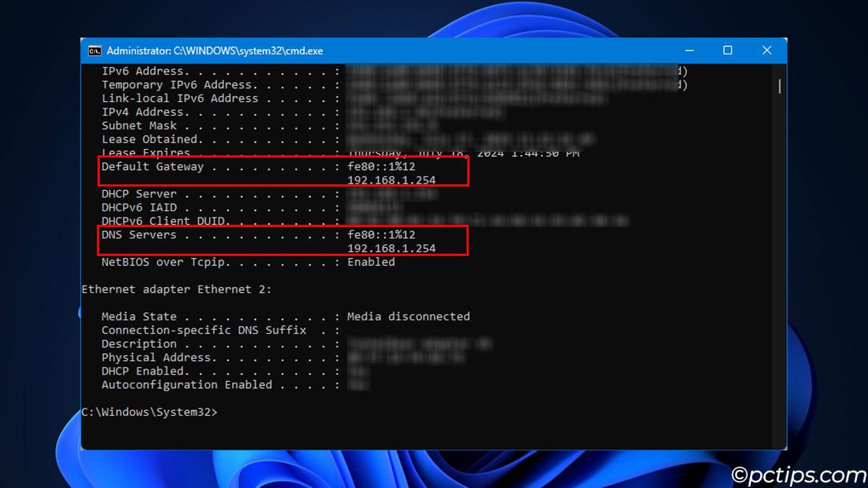
Task: Click the "Lease Obtained" label
Action: pos(149,139)
